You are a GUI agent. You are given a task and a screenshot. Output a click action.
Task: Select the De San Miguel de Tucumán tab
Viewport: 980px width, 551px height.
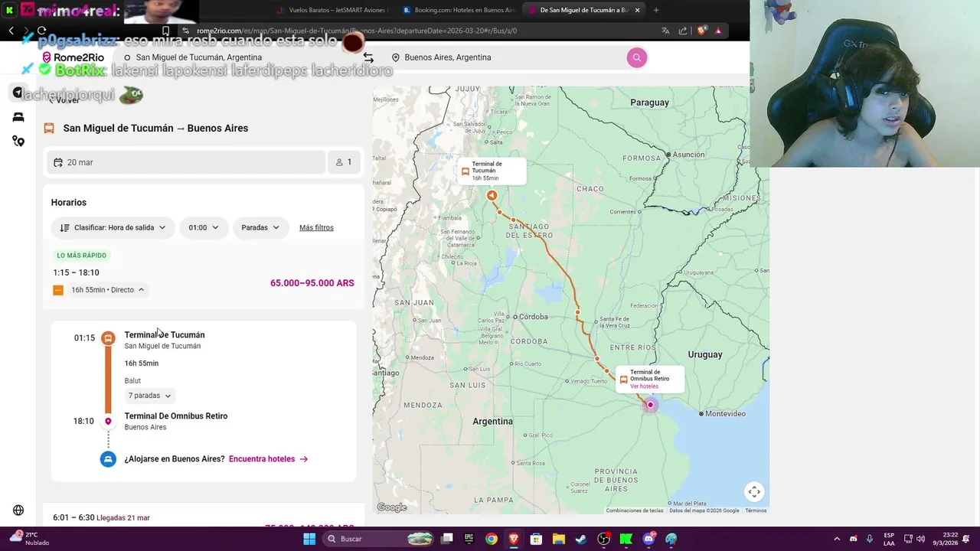point(583,10)
